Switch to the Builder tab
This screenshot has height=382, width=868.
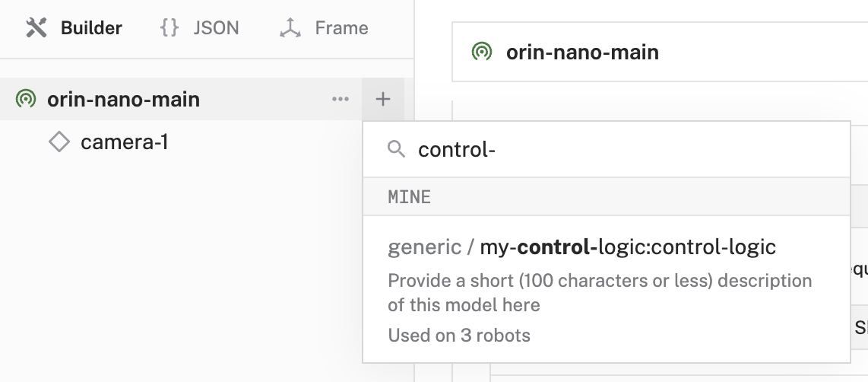pyautogui.click(x=90, y=28)
